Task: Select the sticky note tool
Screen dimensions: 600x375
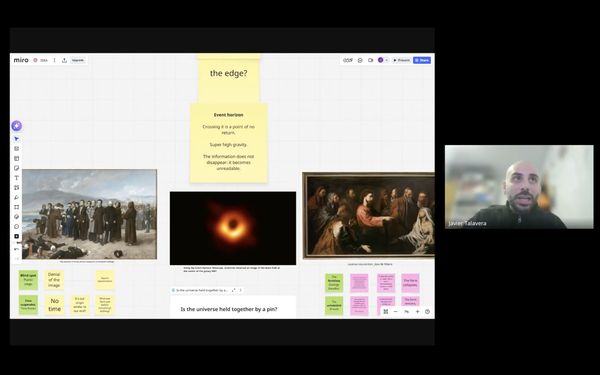Action: click(x=16, y=168)
